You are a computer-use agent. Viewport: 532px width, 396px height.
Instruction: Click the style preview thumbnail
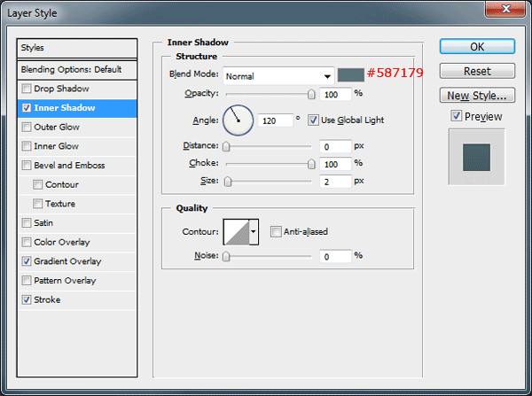[476, 157]
